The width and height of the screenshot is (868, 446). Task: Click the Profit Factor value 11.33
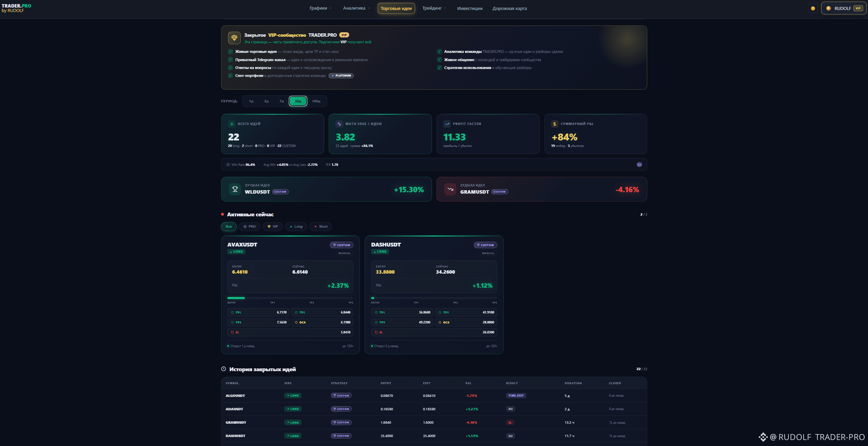tap(454, 137)
